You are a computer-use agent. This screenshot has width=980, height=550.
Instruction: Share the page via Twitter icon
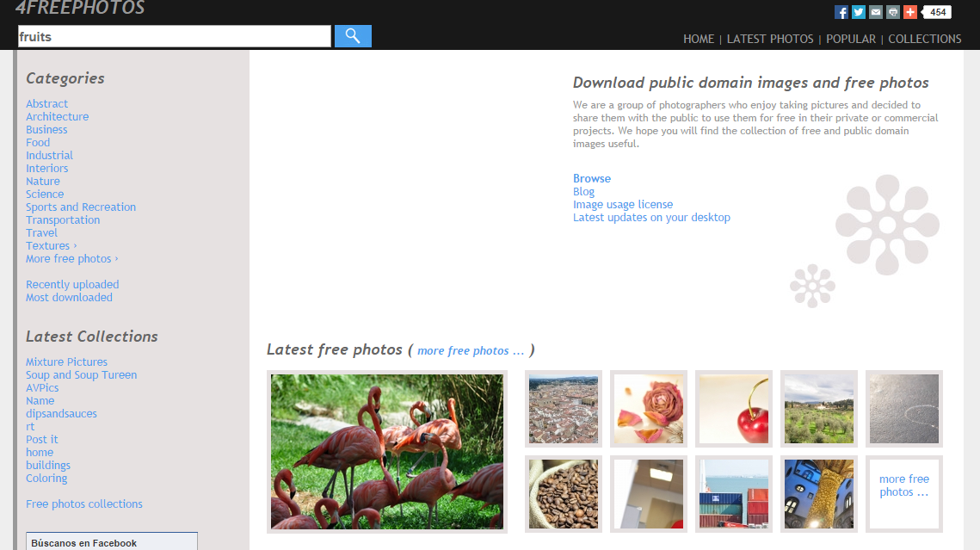pos(859,12)
